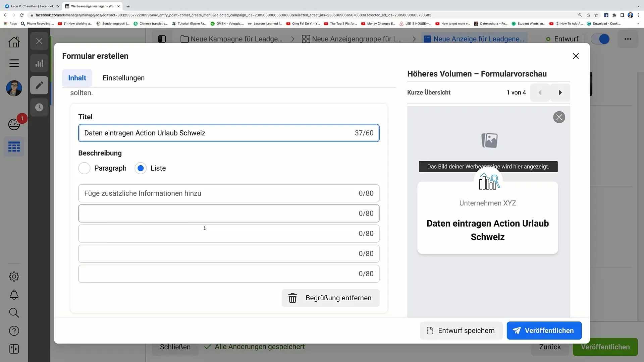The width and height of the screenshot is (644, 362).
Task: Select the Liste radio button
Action: tap(141, 168)
